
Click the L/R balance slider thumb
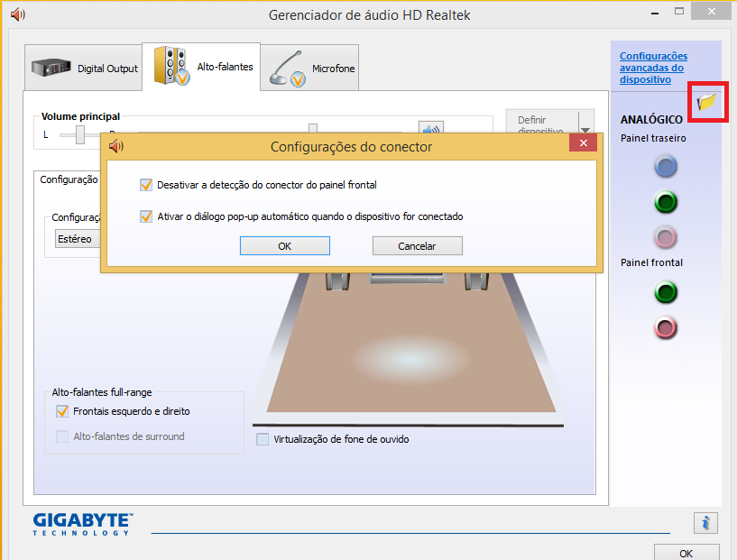coord(80,134)
